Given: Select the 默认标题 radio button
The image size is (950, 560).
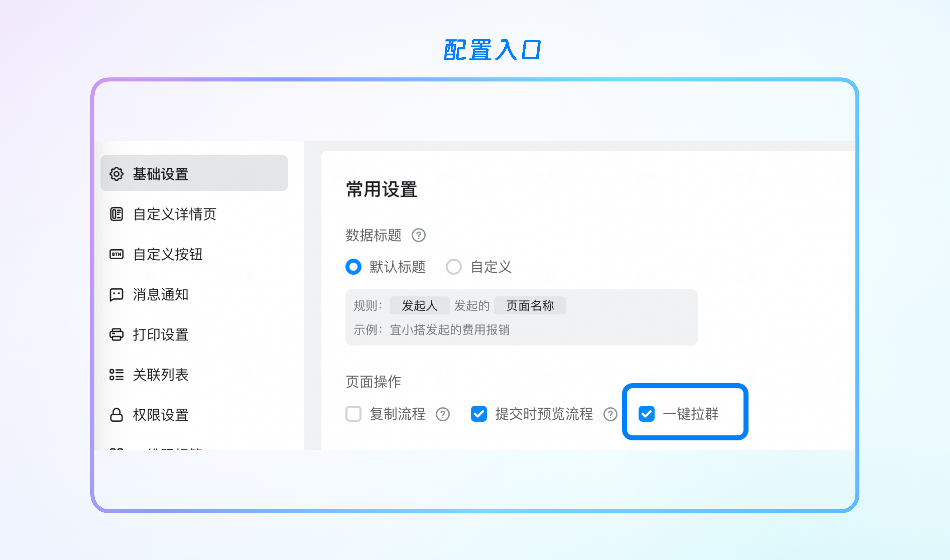Looking at the screenshot, I should [x=353, y=267].
